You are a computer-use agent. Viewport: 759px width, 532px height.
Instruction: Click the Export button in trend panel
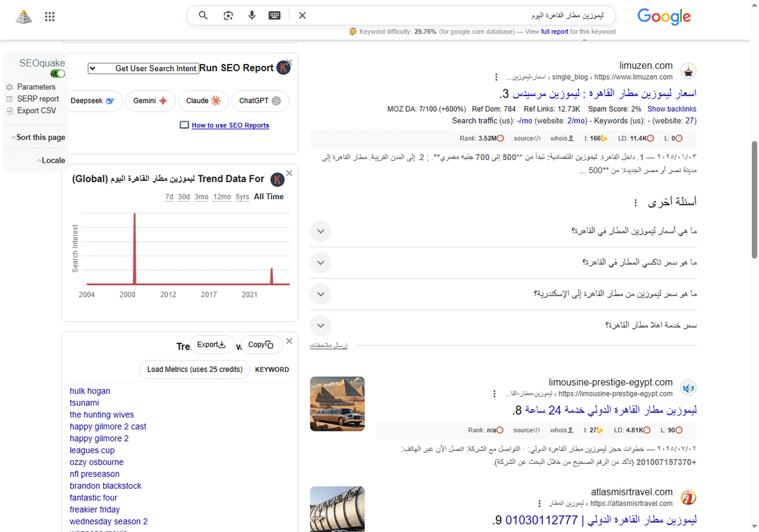[211, 344]
